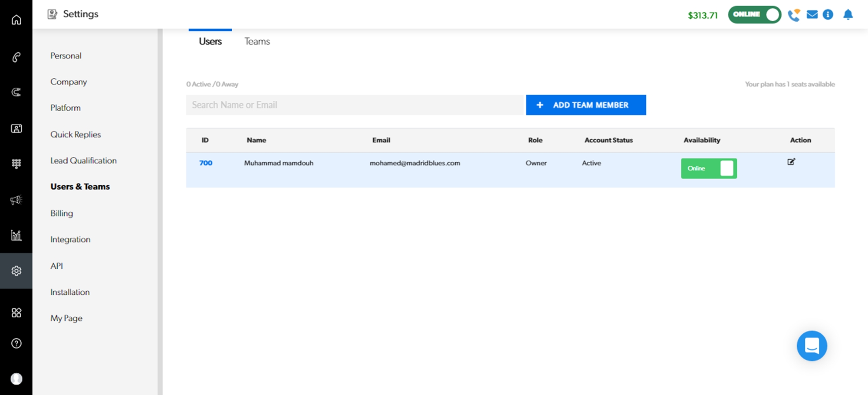Select the Users tab

(x=210, y=41)
